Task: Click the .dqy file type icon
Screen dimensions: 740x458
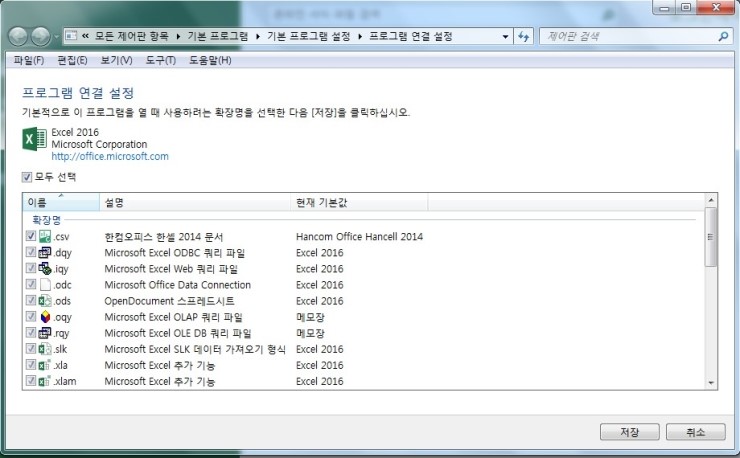Action: (x=45, y=253)
